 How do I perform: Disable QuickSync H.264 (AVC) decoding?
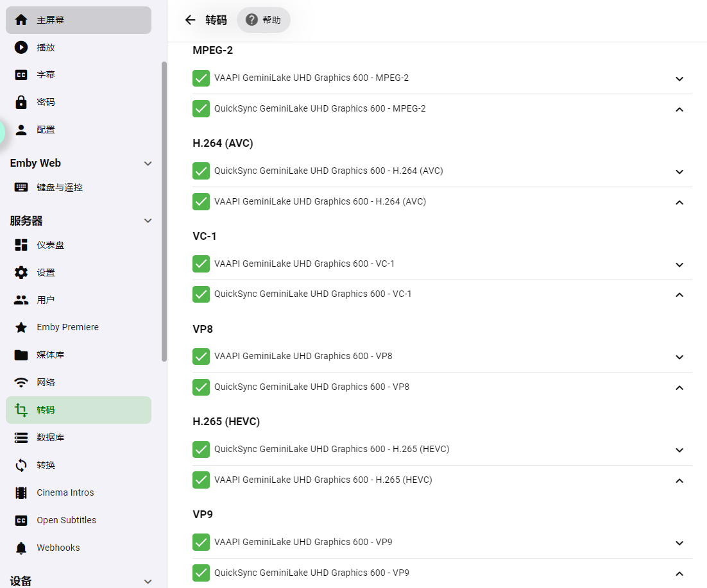(201, 171)
